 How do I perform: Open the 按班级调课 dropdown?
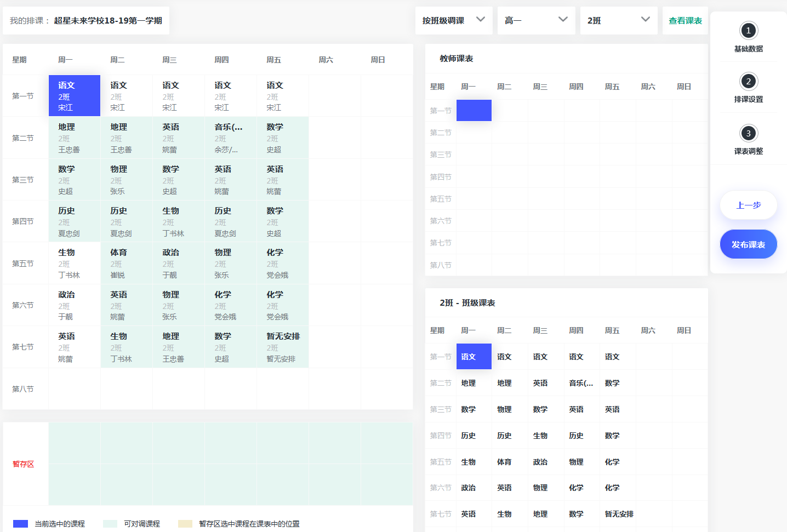[x=453, y=20]
